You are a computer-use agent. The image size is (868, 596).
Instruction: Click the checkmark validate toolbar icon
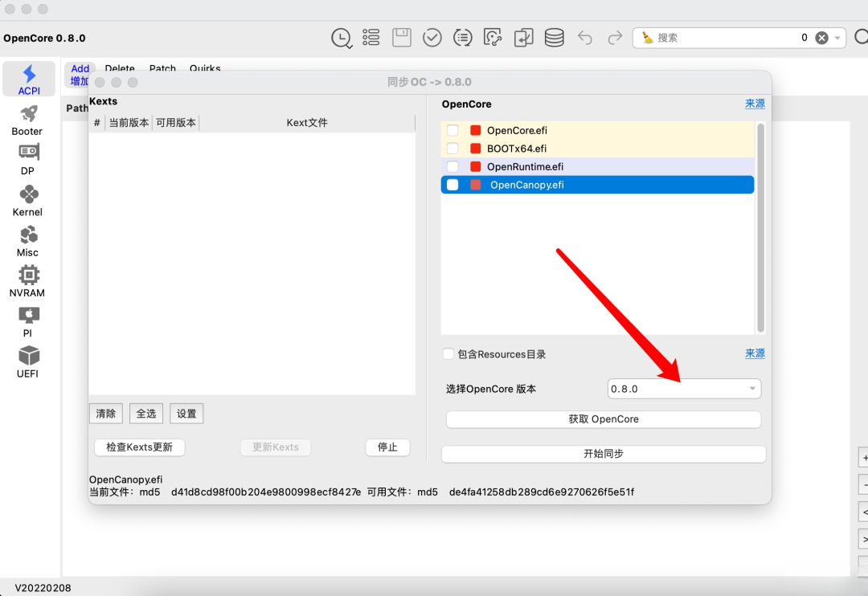point(432,38)
